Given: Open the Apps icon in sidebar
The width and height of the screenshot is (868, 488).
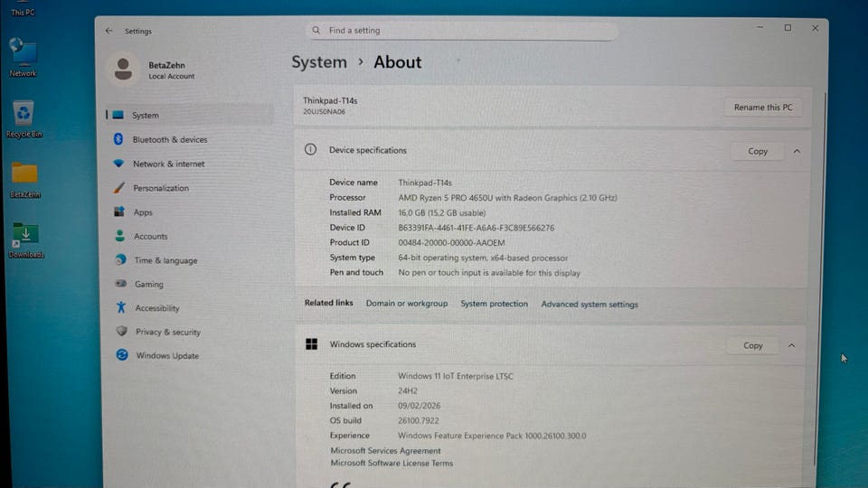Looking at the screenshot, I should (119, 211).
